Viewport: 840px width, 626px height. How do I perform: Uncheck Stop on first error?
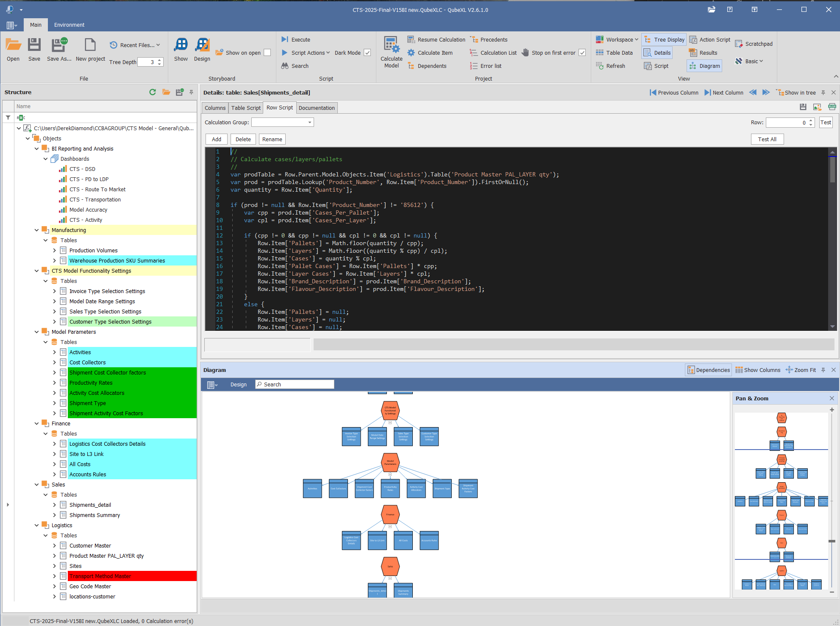(x=582, y=53)
